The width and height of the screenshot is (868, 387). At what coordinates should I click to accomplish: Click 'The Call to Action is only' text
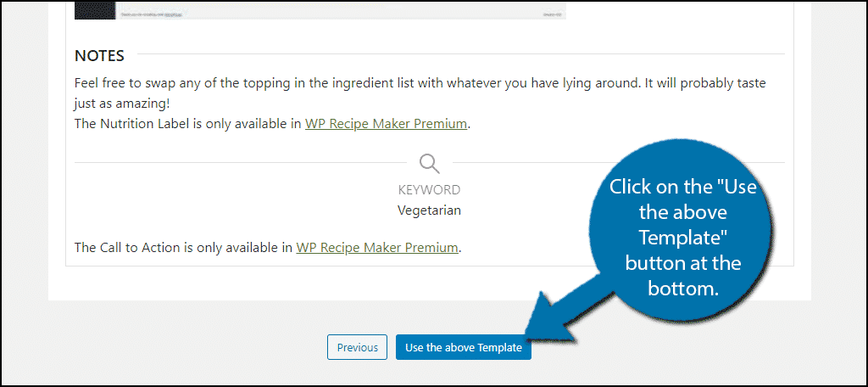click(x=184, y=247)
